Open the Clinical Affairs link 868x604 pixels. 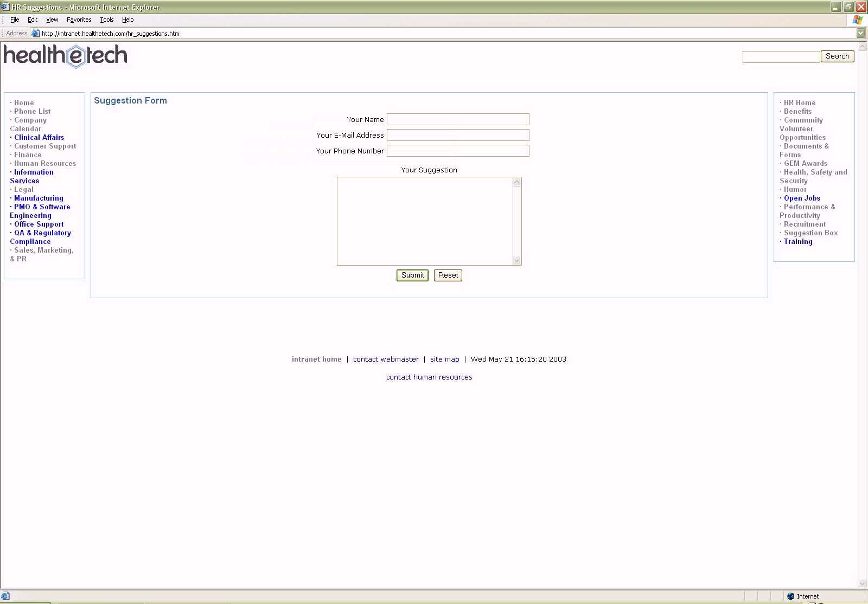pyautogui.click(x=39, y=138)
